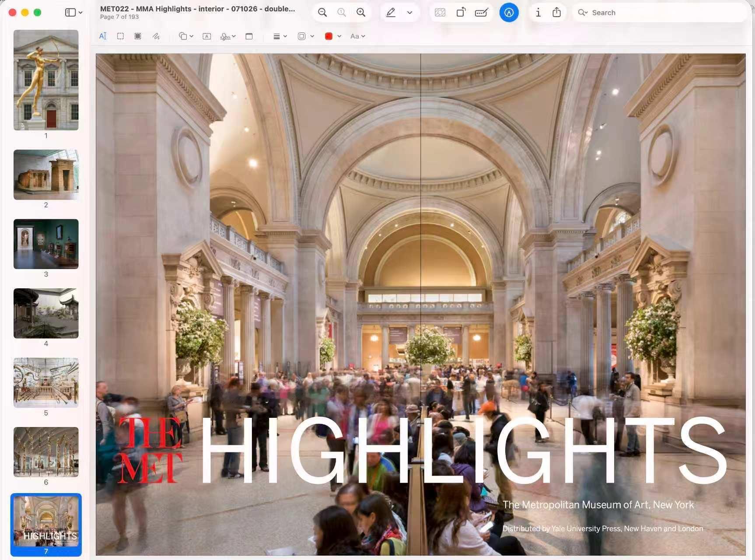Select the Rectangular Selection tool
The image size is (755, 560).
[120, 36]
